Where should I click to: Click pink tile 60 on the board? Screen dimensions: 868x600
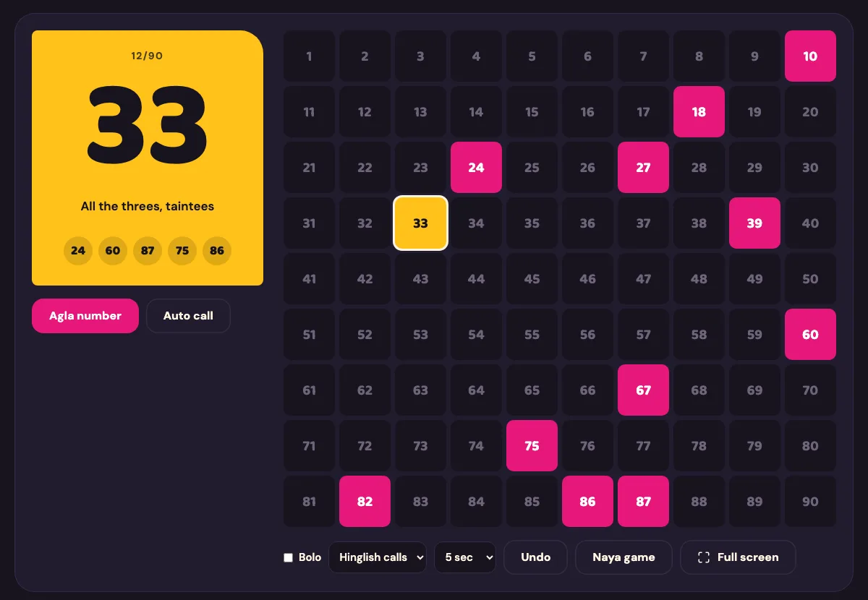coord(810,335)
